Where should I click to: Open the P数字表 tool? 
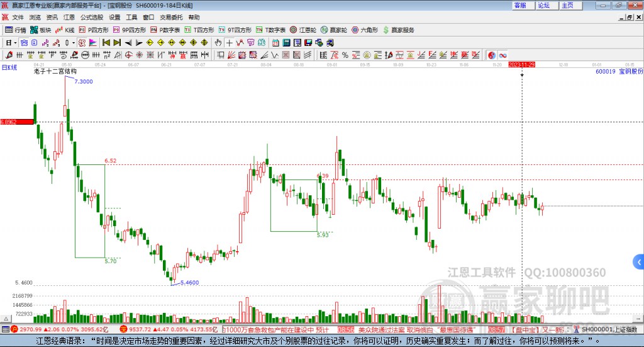[x=165, y=30]
